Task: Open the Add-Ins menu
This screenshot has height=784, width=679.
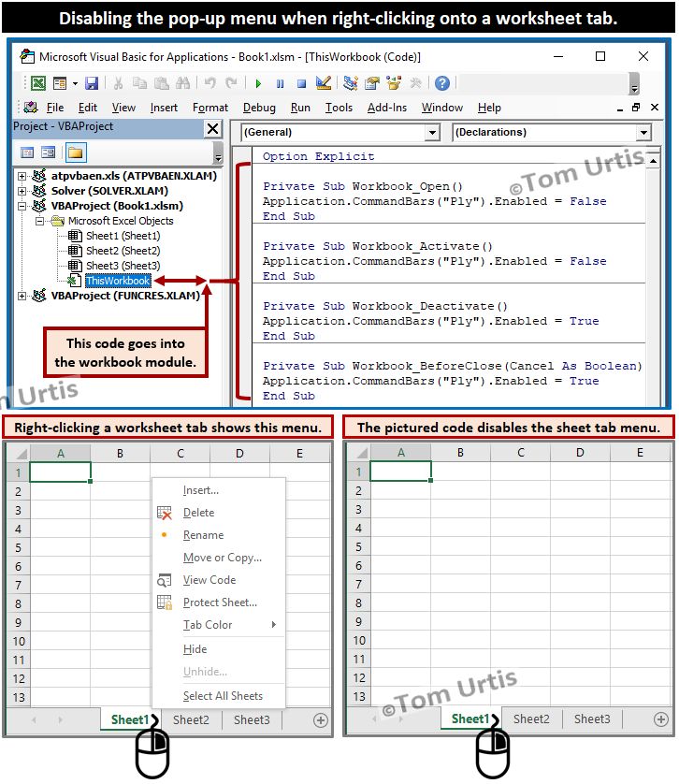Action: pos(386,108)
